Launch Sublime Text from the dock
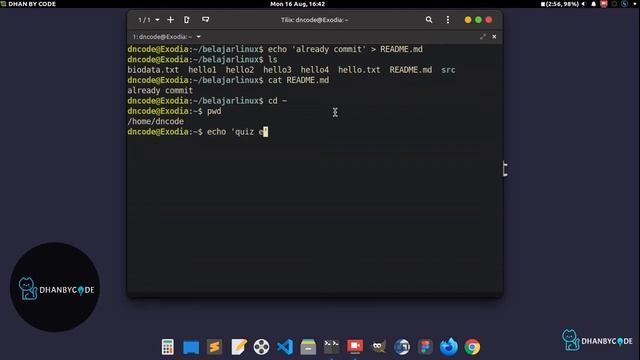 click(x=215, y=347)
